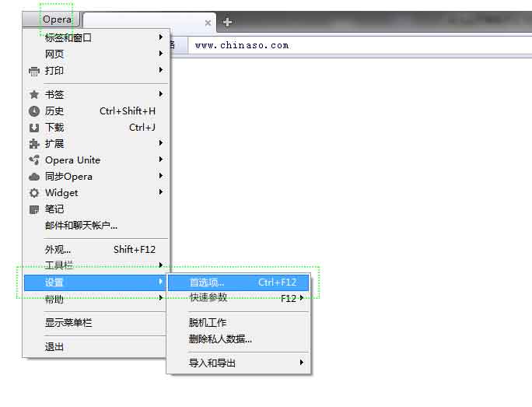Click the star icon for 书签

[33, 95]
